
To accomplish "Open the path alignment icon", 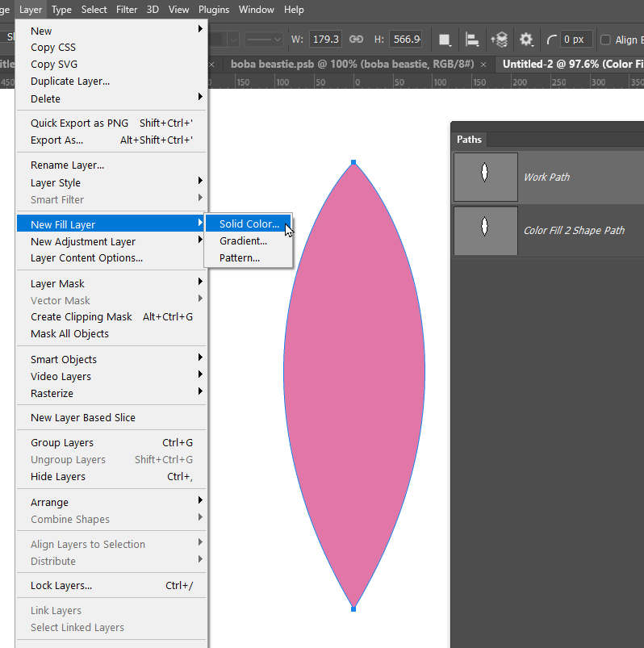I will [471, 40].
